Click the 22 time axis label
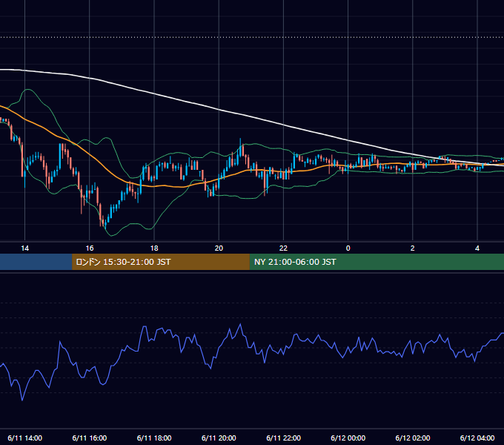 (x=283, y=248)
